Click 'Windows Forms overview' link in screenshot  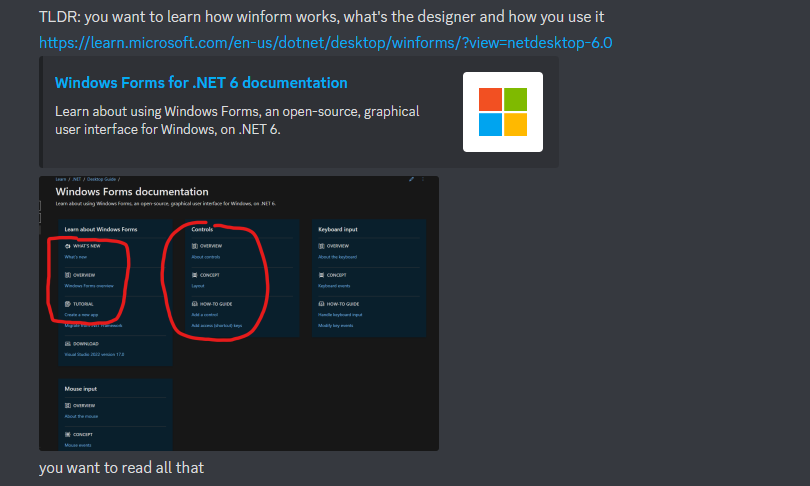point(89,286)
